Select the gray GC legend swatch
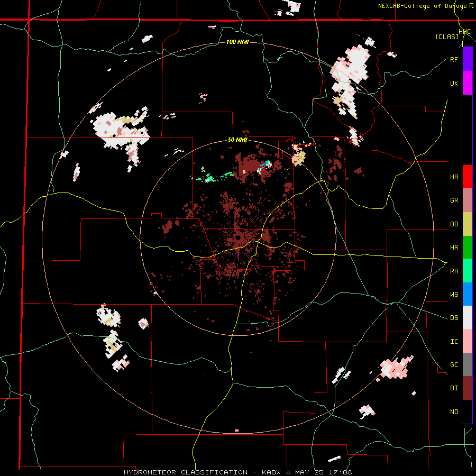The image size is (476, 476). [x=467, y=364]
